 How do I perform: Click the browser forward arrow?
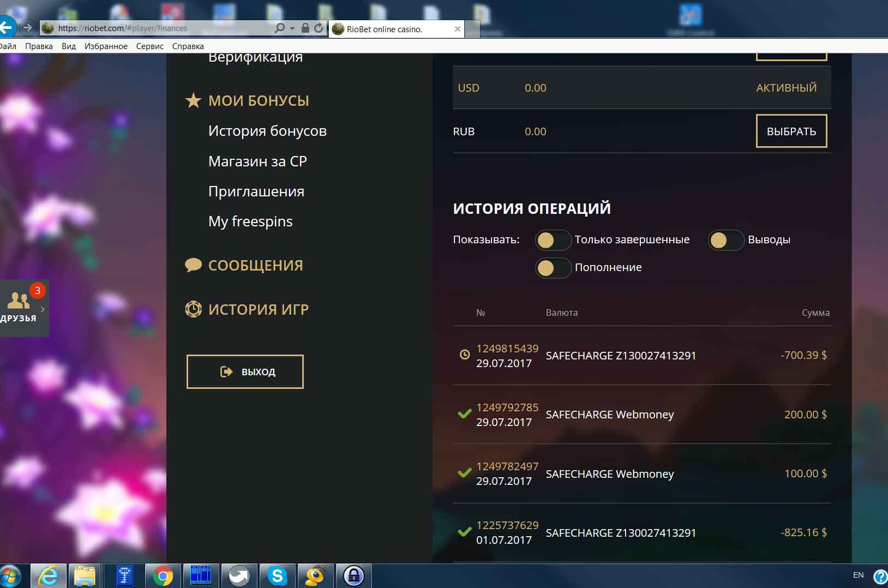(x=27, y=27)
